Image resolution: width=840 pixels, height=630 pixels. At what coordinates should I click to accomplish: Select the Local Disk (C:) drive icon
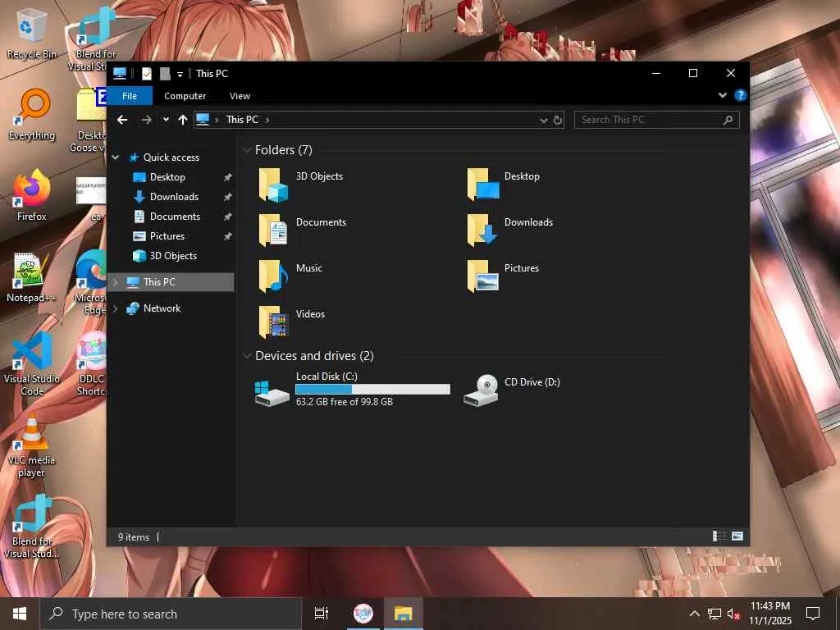[x=272, y=393]
